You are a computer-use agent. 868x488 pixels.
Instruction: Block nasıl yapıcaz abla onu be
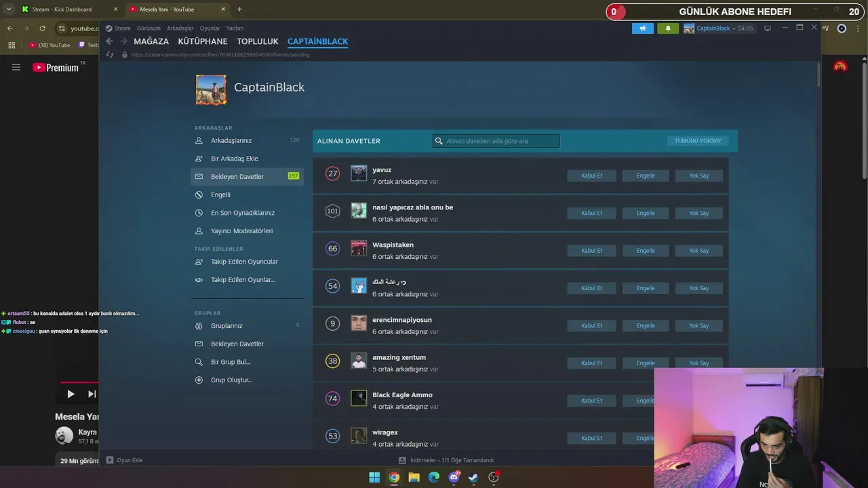(646, 213)
